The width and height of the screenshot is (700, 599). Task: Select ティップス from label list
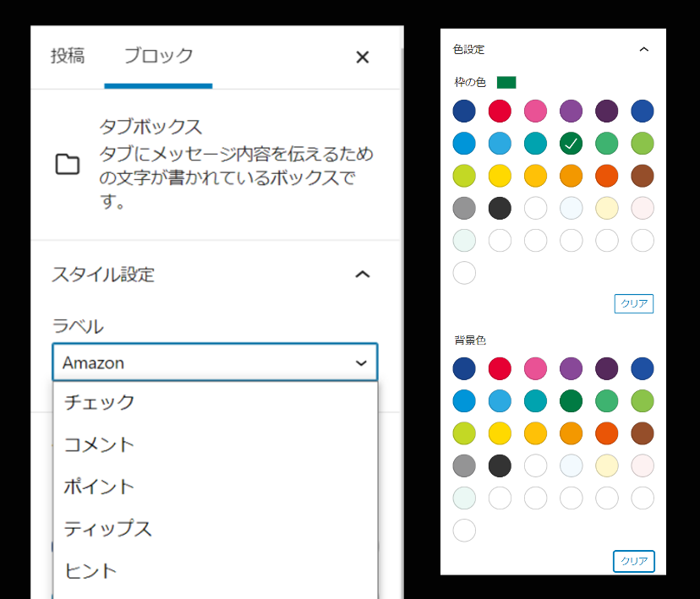tap(216, 529)
